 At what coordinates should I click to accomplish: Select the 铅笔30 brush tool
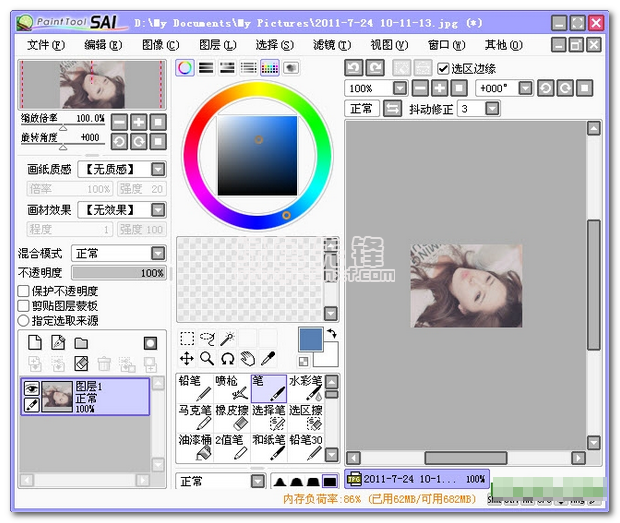(x=306, y=447)
